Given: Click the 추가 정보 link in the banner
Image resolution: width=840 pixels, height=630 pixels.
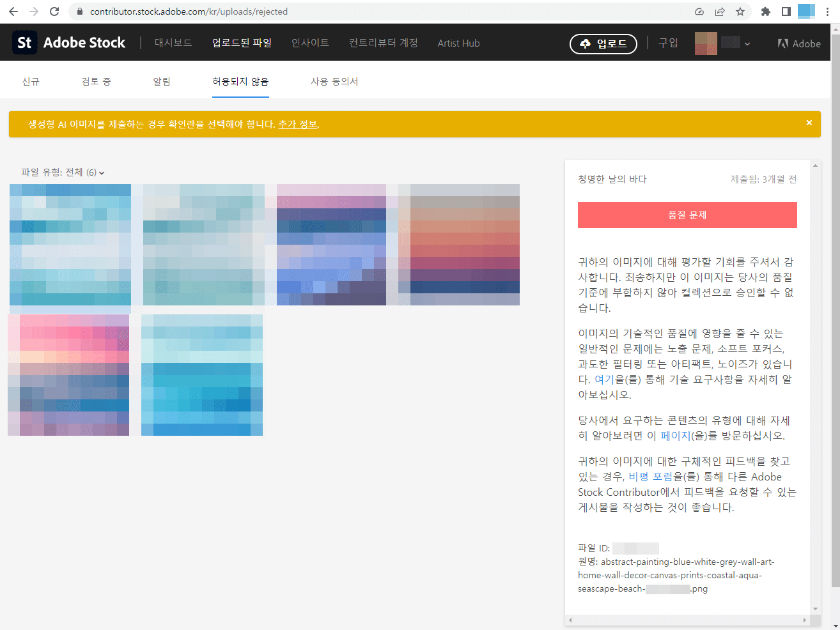Looking at the screenshot, I should click(298, 125).
